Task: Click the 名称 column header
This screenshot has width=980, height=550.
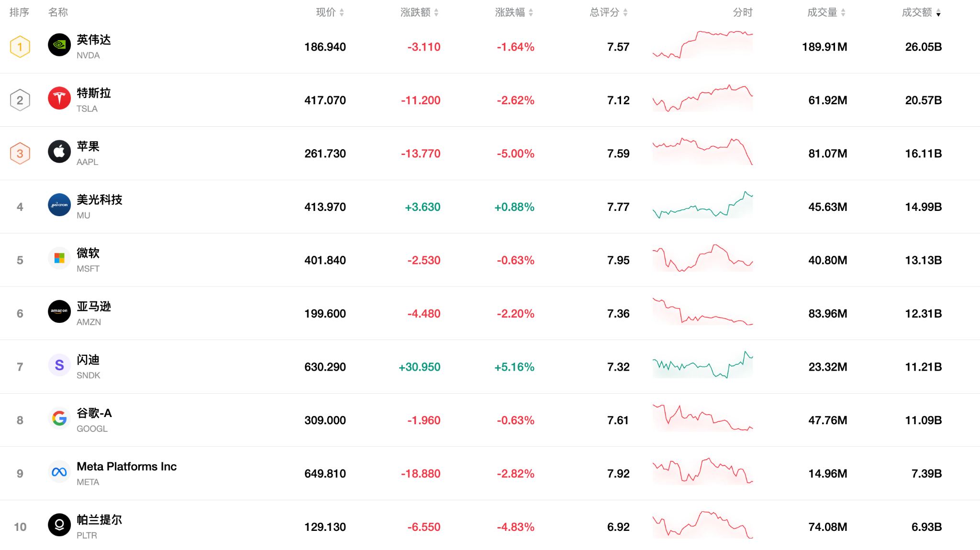Action: tap(58, 12)
